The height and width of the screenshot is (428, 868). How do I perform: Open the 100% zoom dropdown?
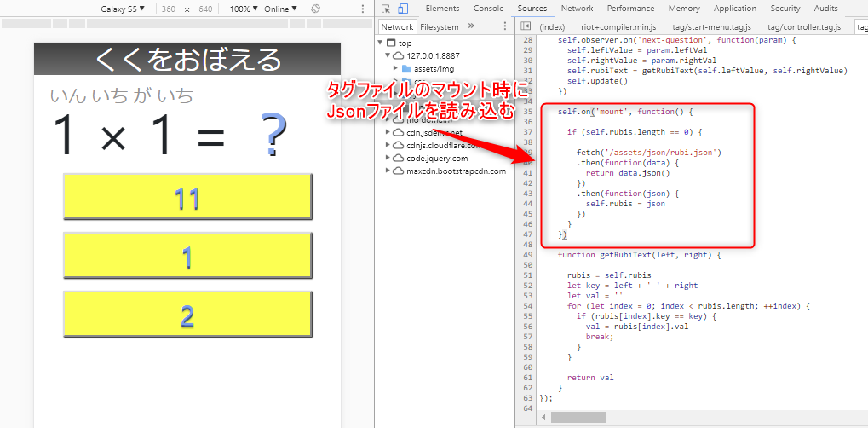coord(244,9)
